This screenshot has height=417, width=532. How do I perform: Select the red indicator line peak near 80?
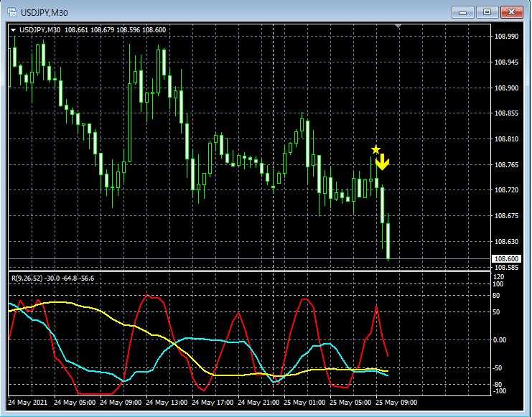146,295
